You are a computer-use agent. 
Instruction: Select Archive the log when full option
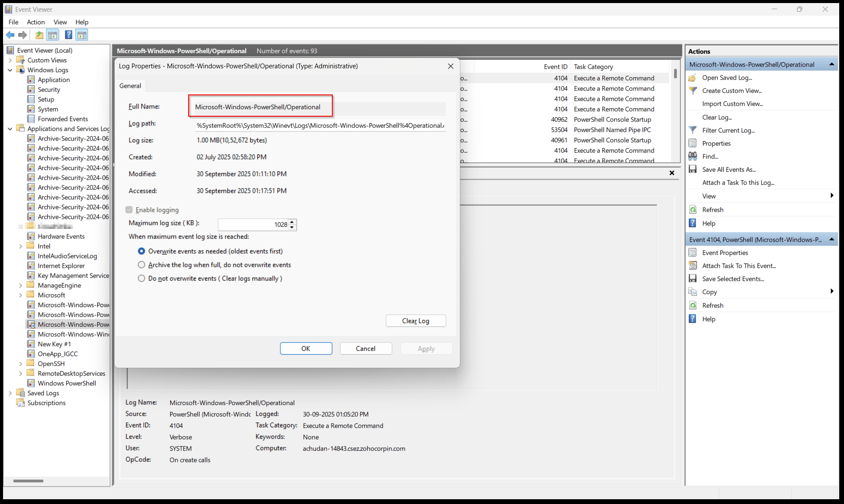[x=142, y=265]
